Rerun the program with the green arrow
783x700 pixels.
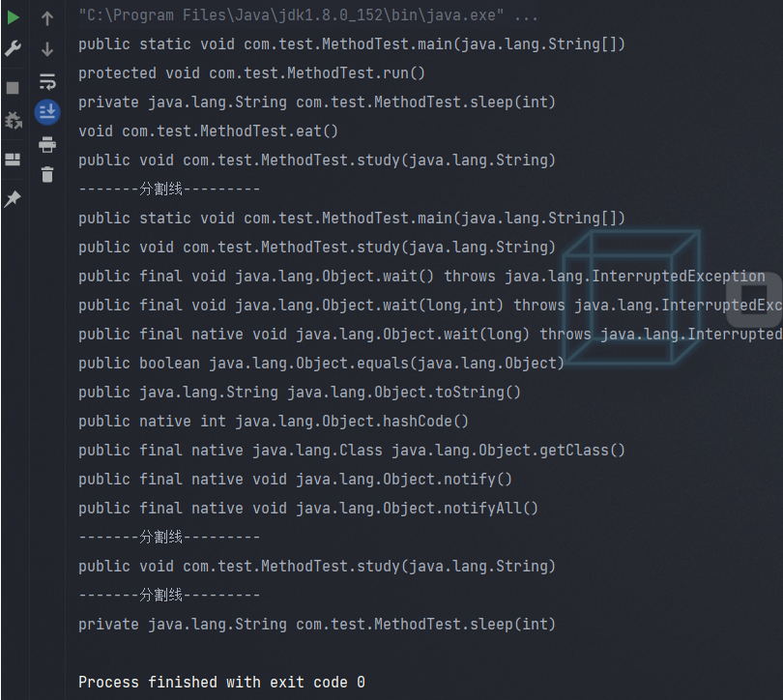pyautogui.click(x=14, y=17)
